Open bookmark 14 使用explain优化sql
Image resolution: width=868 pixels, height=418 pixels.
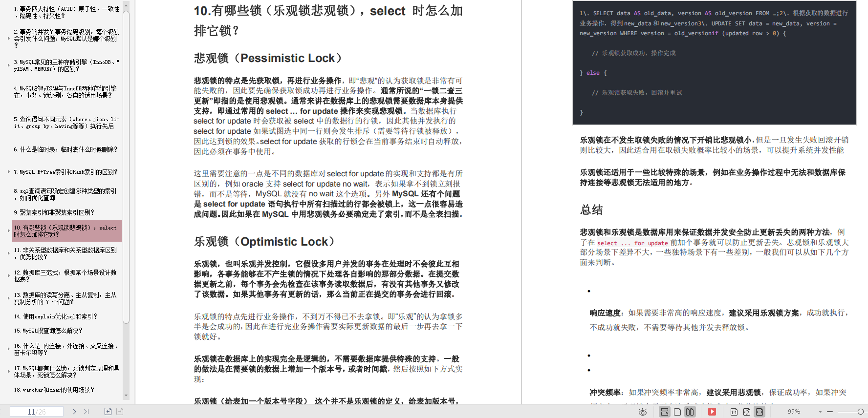click(55, 316)
